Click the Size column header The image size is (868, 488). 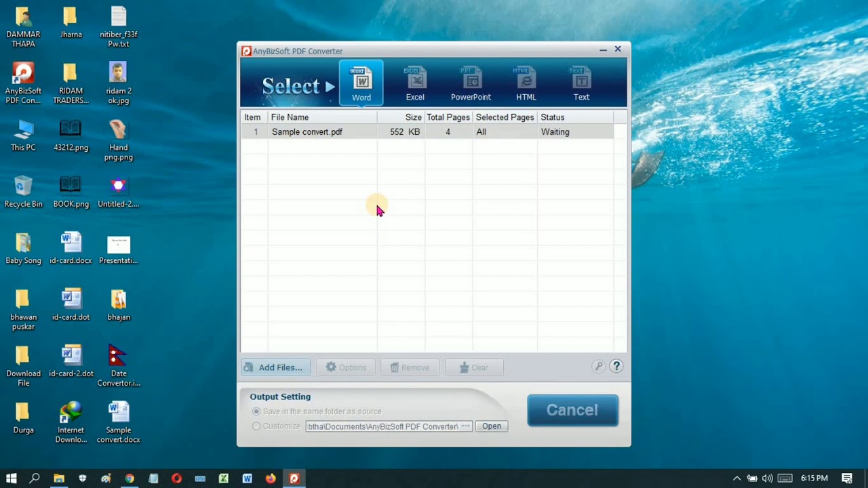(401, 117)
